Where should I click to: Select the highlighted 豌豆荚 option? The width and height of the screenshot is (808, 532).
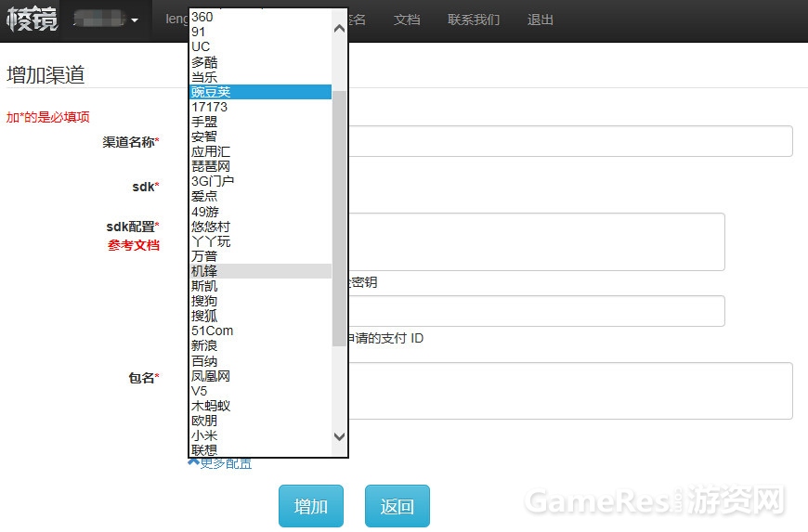pyautogui.click(x=261, y=92)
